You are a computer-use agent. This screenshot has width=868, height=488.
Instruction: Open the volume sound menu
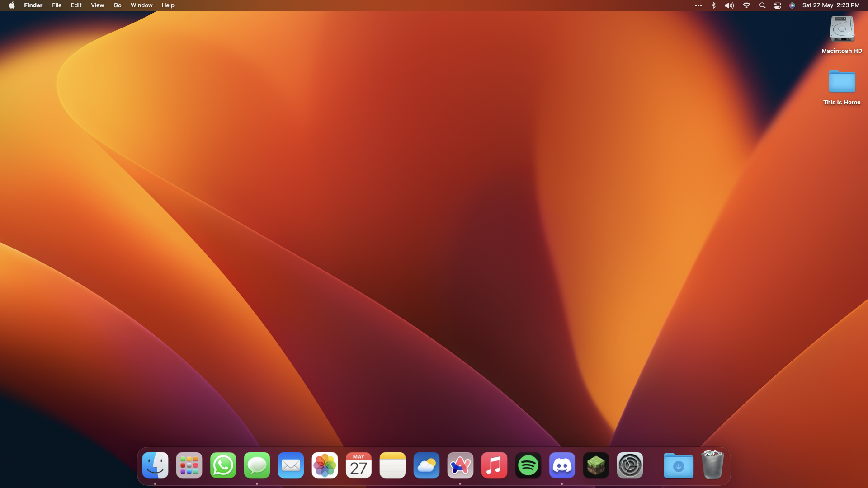(730, 5)
